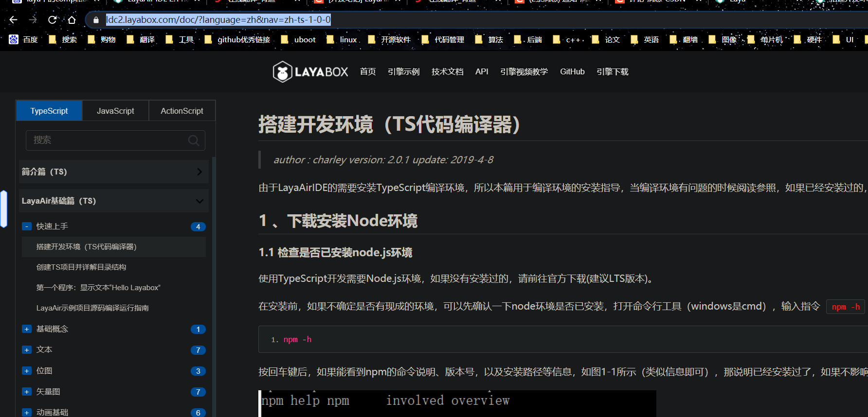Open the 论文 bookmark folder
868x417 pixels.
tap(606, 39)
